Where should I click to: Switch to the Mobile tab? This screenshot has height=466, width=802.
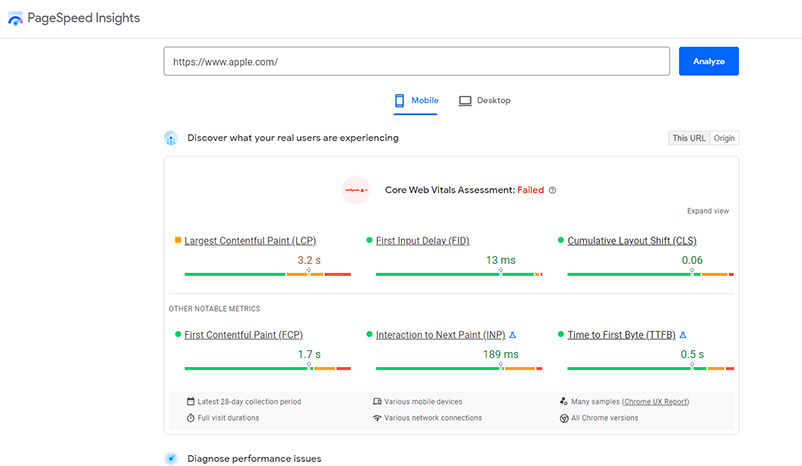click(x=416, y=101)
